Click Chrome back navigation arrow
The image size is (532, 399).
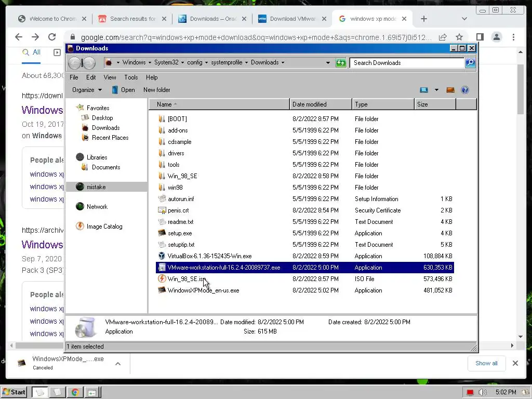[x=19, y=37]
